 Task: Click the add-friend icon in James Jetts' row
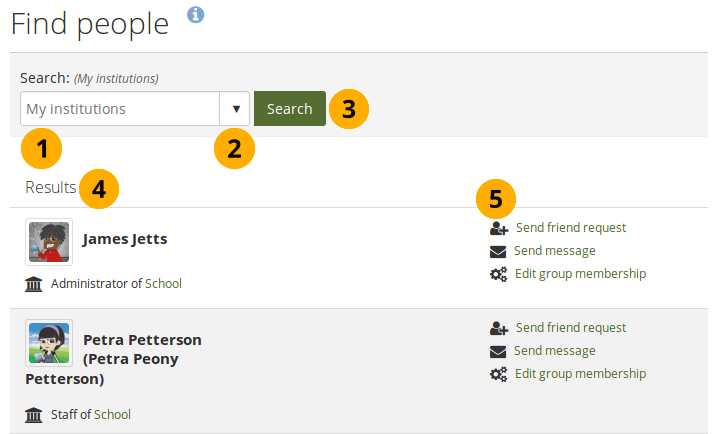coord(499,228)
